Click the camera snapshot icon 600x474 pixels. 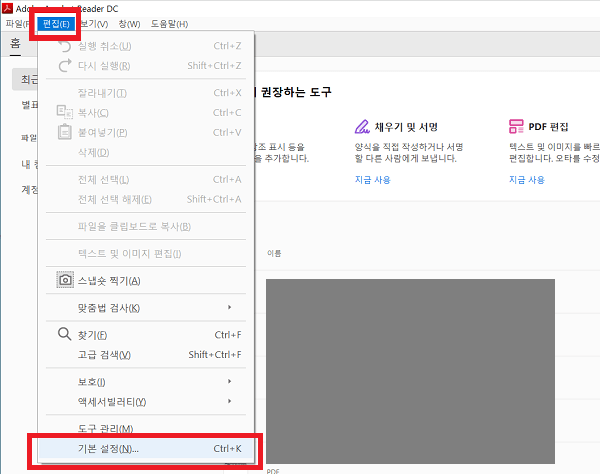[x=65, y=280]
